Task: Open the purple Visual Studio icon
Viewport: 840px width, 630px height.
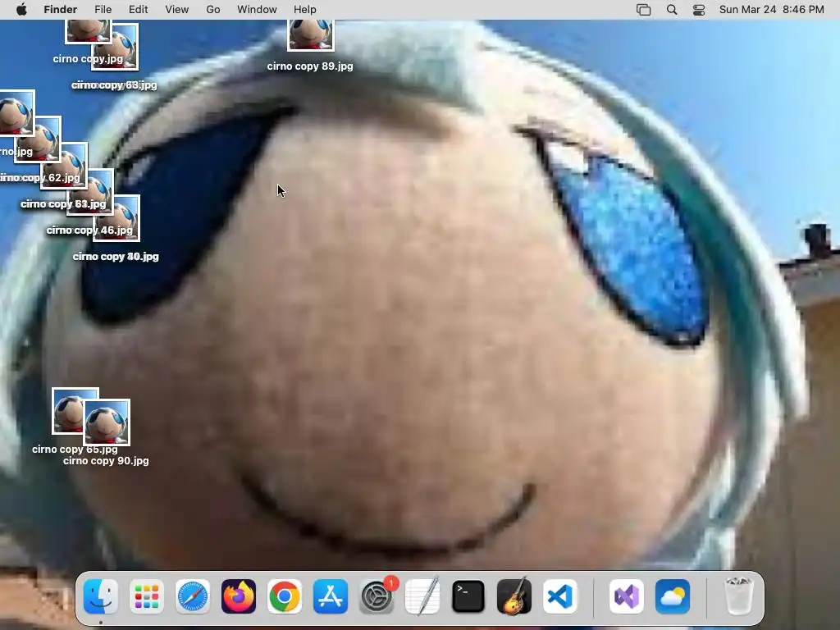Action: pos(626,596)
